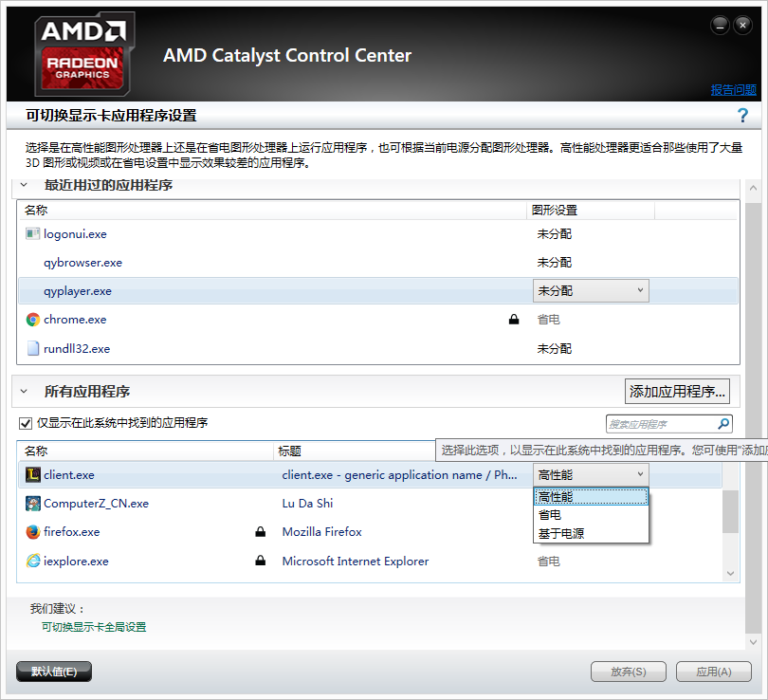Click the Lu Da Shi title cell
Image resolution: width=768 pixels, height=700 pixels.
coord(307,503)
